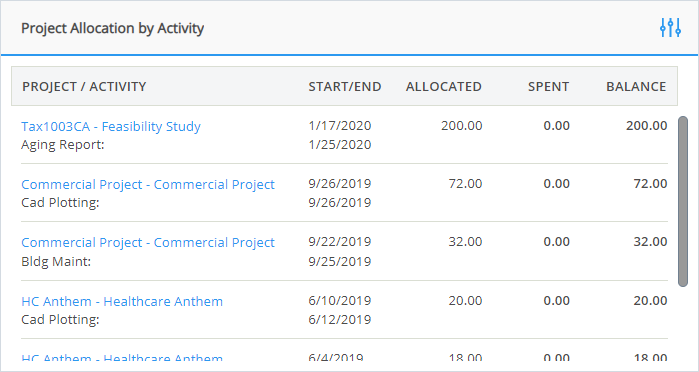Click the SPENT column header
699x372 pixels.
[548, 87]
